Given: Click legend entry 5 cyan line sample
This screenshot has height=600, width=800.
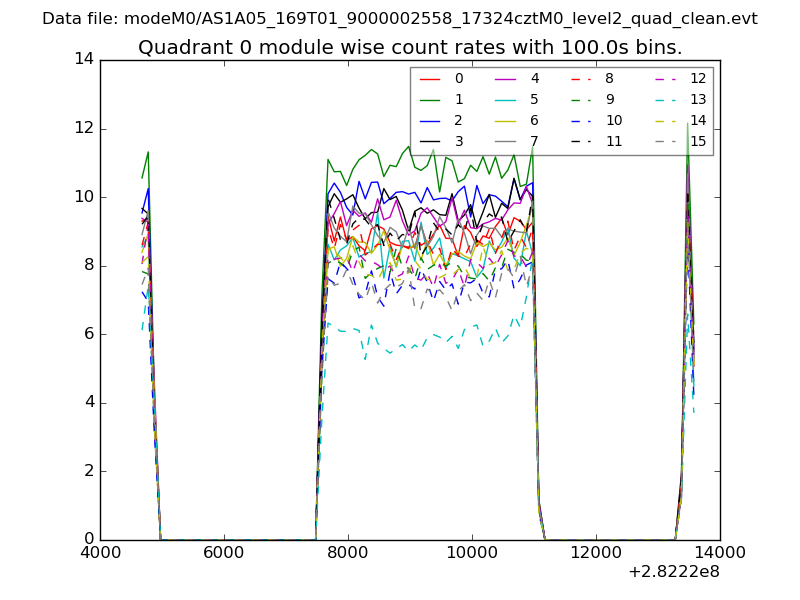Looking at the screenshot, I should [505, 100].
